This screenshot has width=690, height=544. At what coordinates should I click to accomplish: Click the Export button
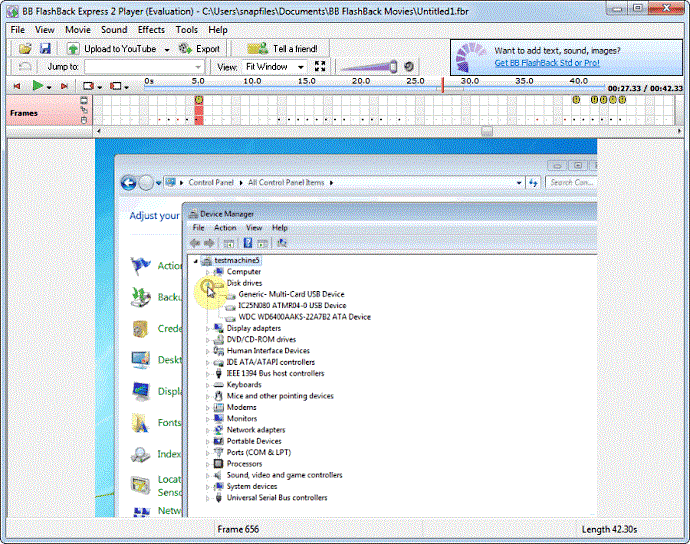coord(199,48)
